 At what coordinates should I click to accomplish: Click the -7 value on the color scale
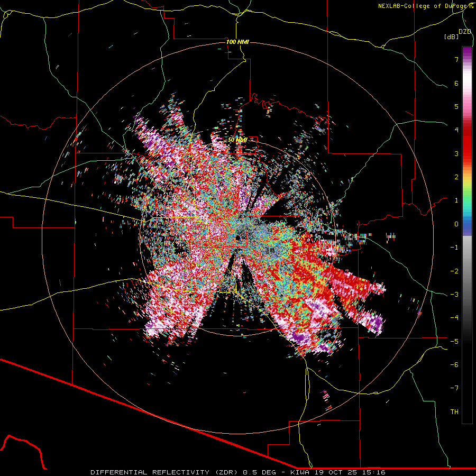[x=454, y=388]
